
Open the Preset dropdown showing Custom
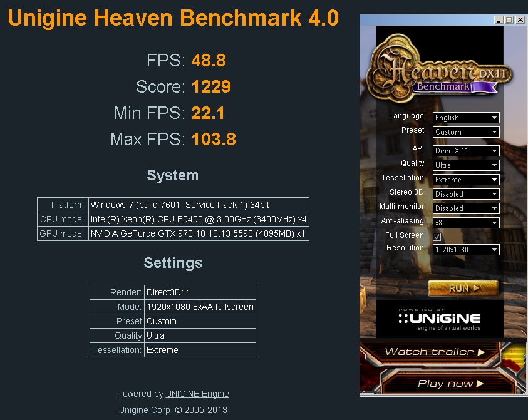[x=466, y=132]
